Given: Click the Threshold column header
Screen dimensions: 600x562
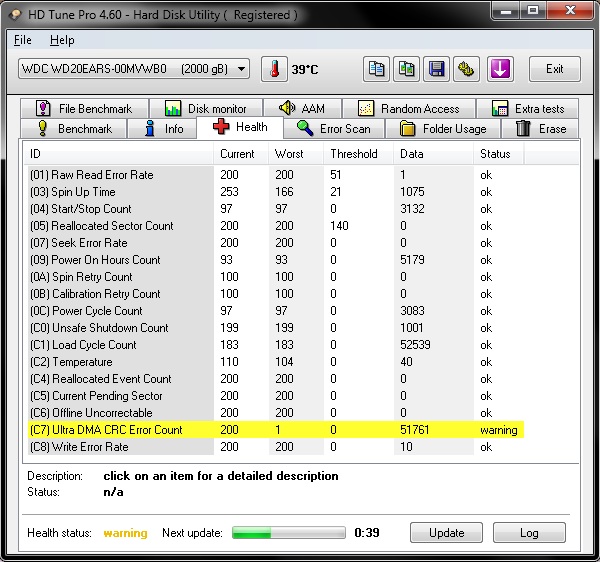Looking at the screenshot, I should click(x=359, y=154).
